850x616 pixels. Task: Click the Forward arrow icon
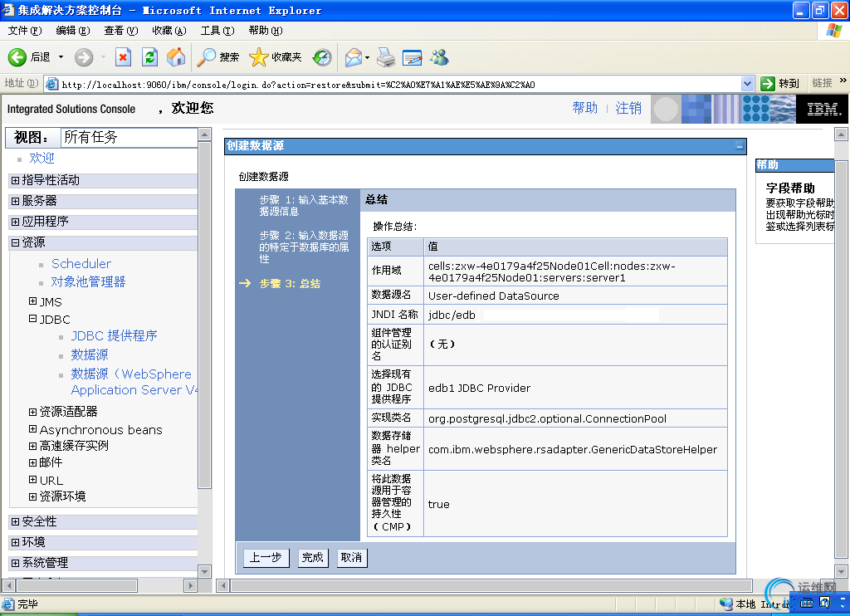coord(84,57)
